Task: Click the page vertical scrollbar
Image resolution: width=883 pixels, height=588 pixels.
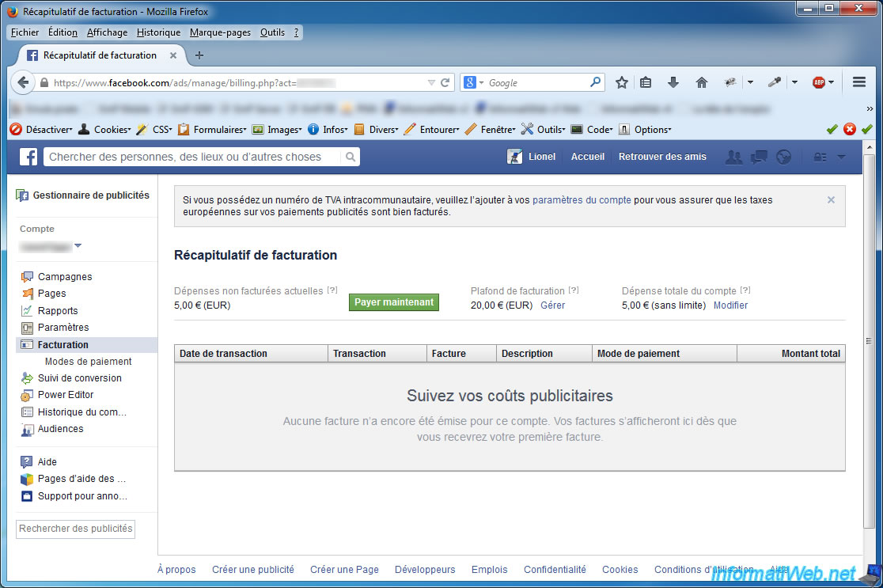Action: coord(868,341)
